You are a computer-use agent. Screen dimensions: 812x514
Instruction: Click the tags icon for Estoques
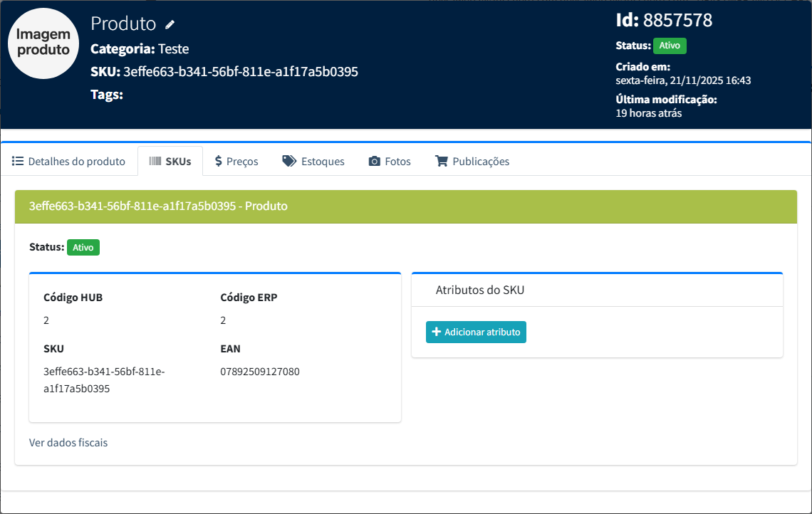click(289, 161)
